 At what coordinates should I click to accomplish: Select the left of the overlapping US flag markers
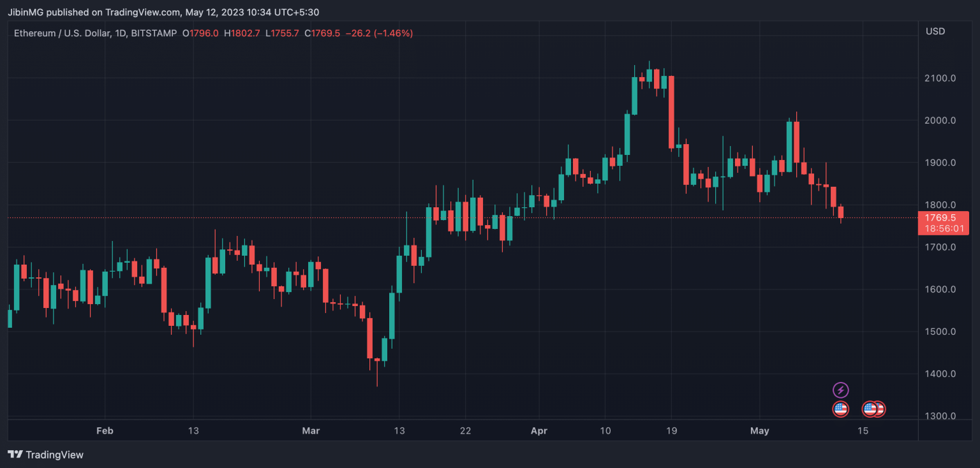(869, 409)
